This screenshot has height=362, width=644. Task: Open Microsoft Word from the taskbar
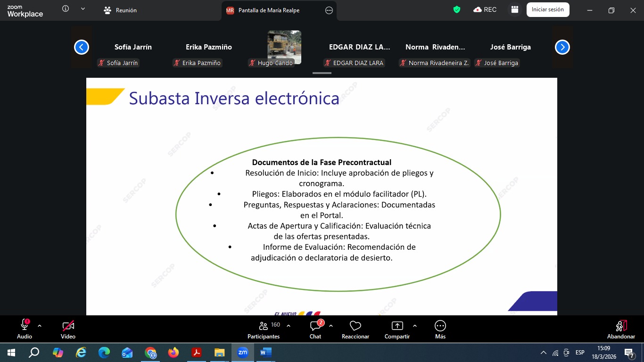pyautogui.click(x=265, y=352)
